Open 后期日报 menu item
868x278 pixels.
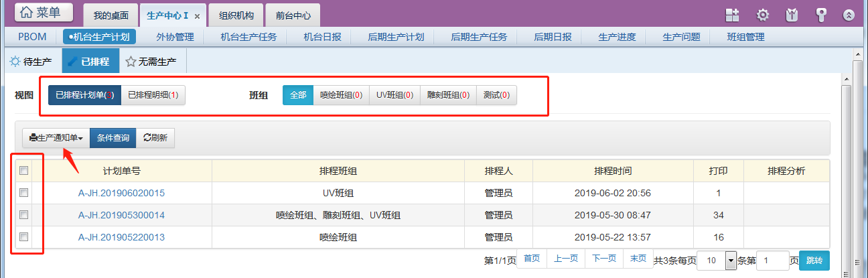(x=553, y=37)
